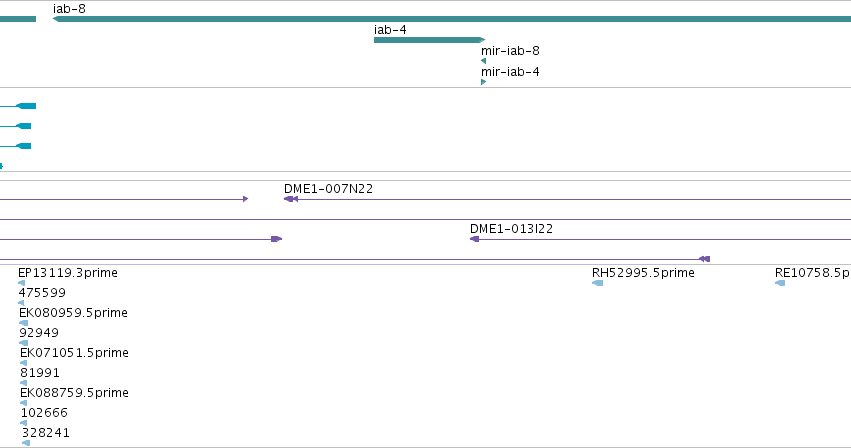851x448 pixels.
Task: Select the EK071051.5prime arrow glyph
Action: point(23,363)
